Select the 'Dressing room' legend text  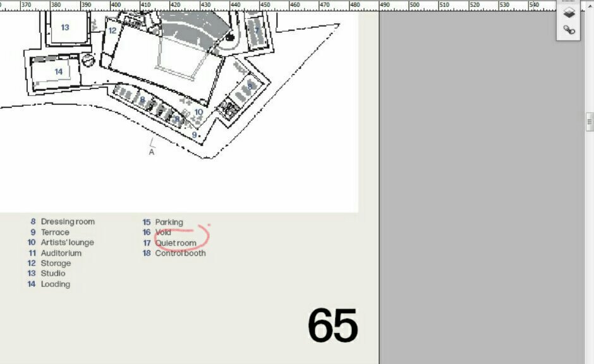68,222
